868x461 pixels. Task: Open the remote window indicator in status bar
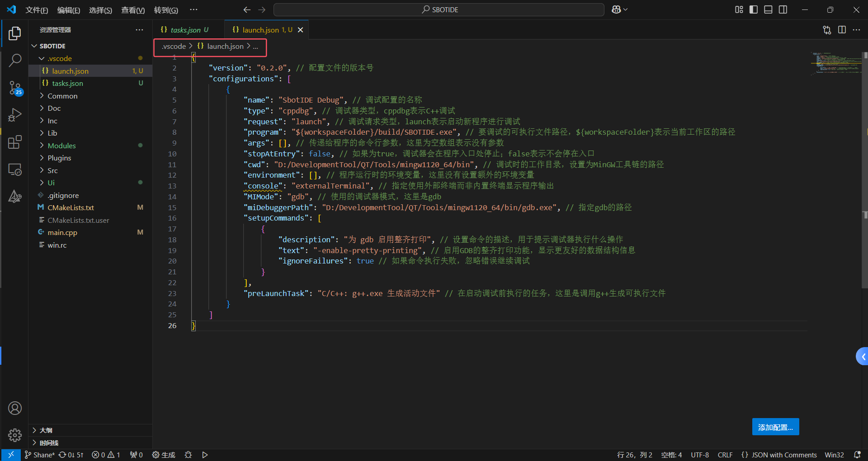pyautogui.click(x=11, y=455)
